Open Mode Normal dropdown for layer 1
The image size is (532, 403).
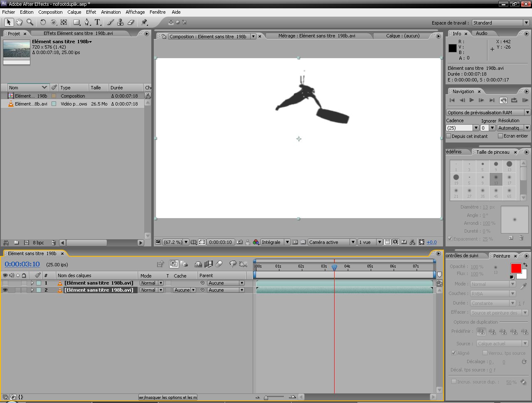tap(151, 283)
